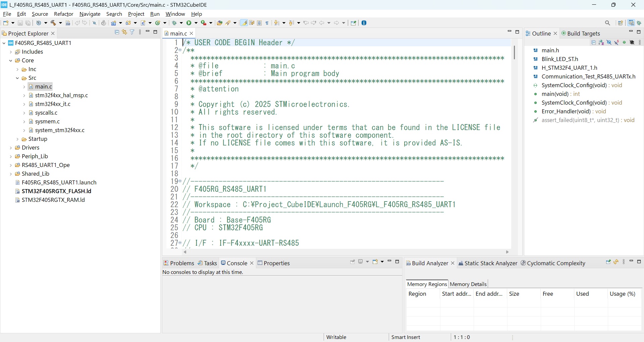Viewport: 644px width, 342px height.
Task: Click the Open Element folder icon
Action: tap(220, 23)
